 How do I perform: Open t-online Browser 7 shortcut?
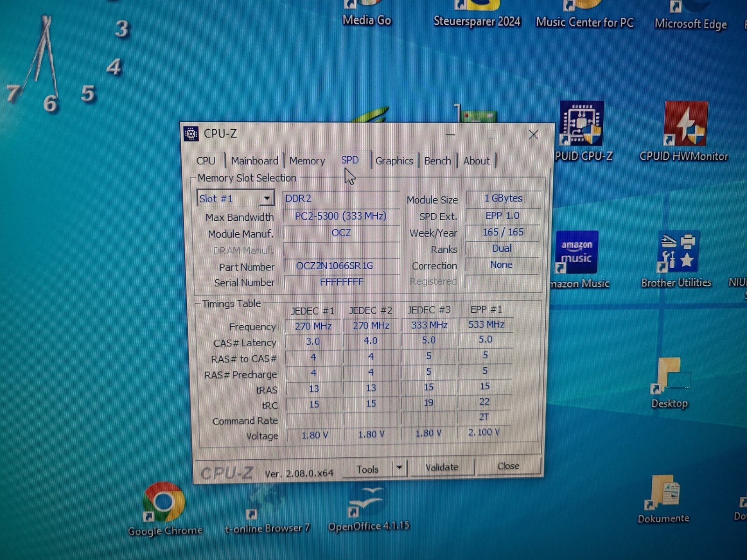point(267,509)
